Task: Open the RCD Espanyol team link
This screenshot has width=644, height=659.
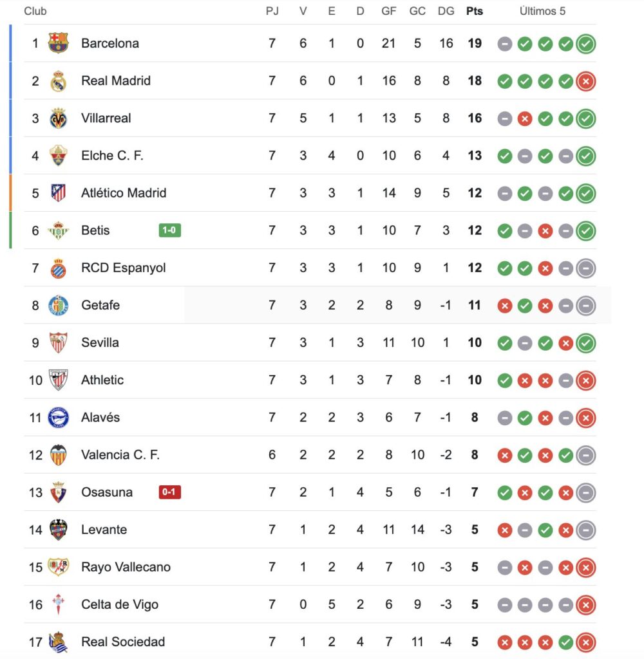Action: click(123, 268)
